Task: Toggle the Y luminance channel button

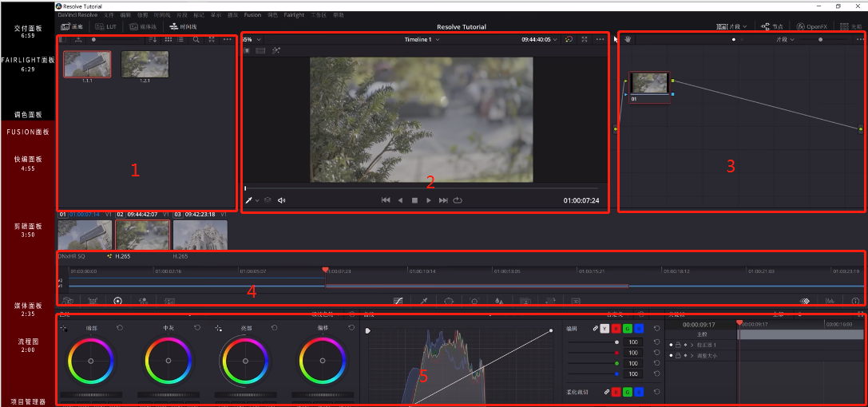Action: (x=605, y=329)
